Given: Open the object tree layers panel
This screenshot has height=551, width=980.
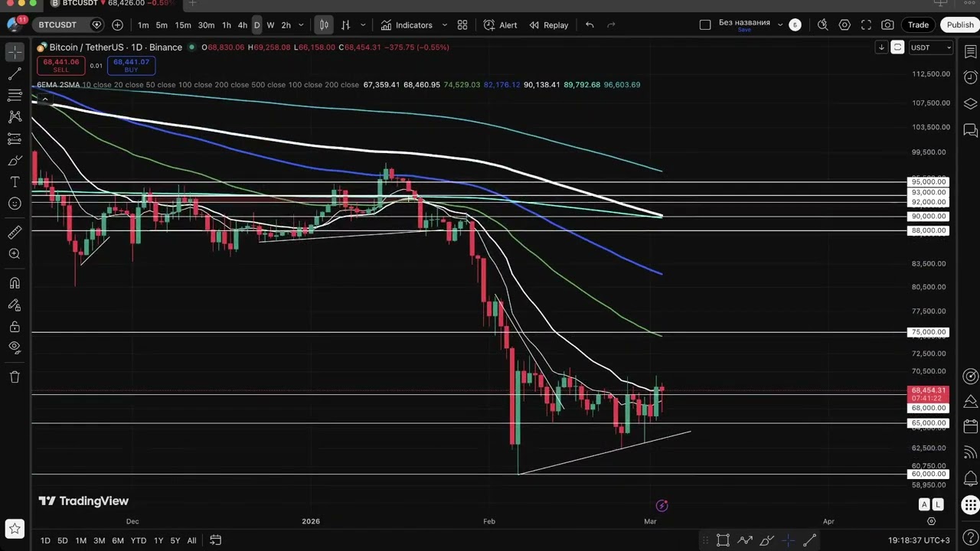Looking at the screenshot, I should pyautogui.click(x=970, y=103).
